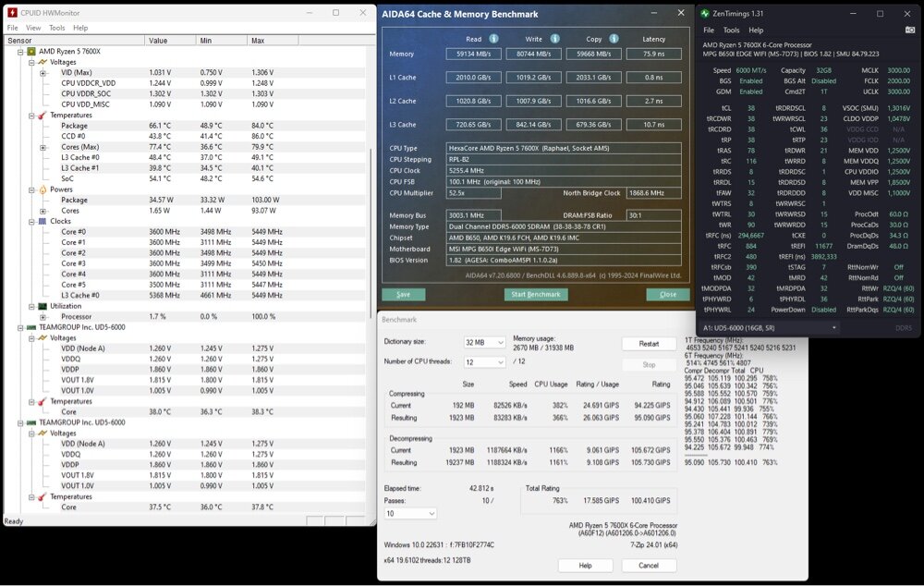This screenshot has height=586, width=924.
Task: Click the Max column header
Action: [273, 40]
